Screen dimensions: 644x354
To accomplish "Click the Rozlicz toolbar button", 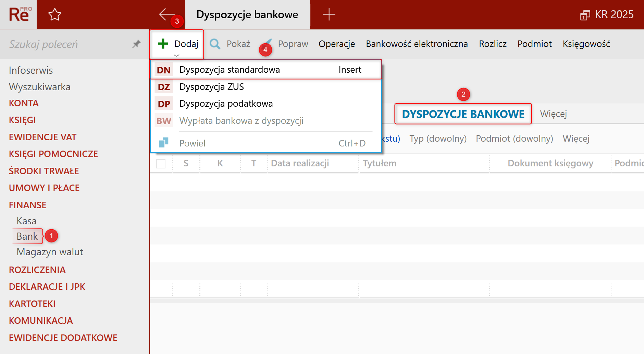I will (x=493, y=44).
